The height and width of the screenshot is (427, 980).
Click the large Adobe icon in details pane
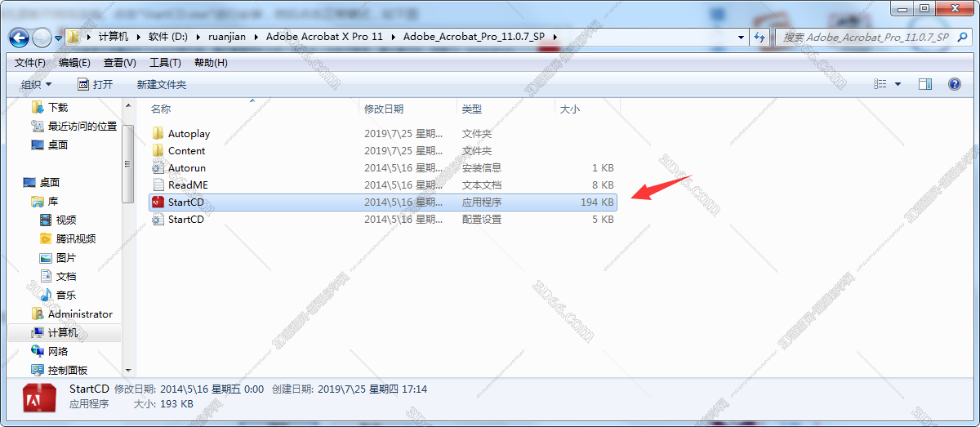pyautogui.click(x=41, y=400)
